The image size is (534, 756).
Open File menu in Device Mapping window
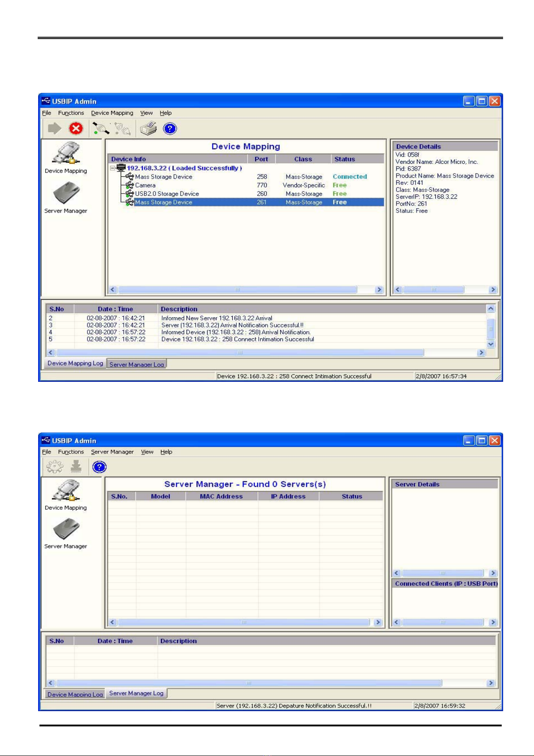pyautogui.click(x=47, y=113)
